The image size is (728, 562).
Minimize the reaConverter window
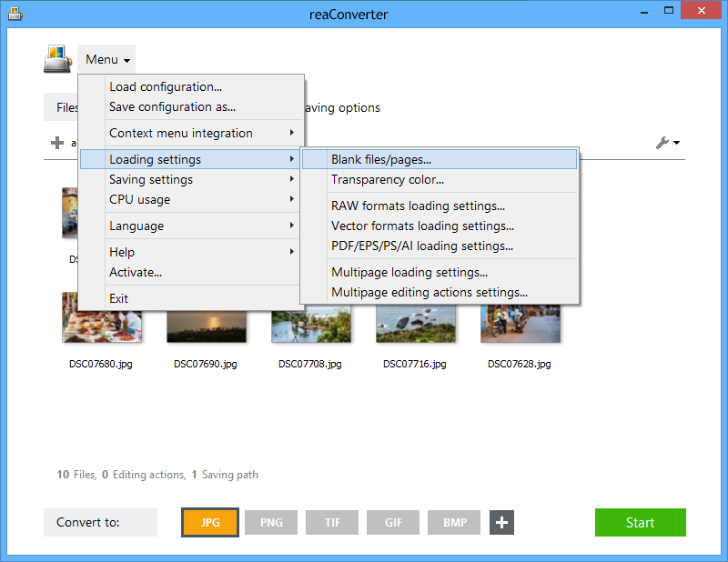click(644, 12)
